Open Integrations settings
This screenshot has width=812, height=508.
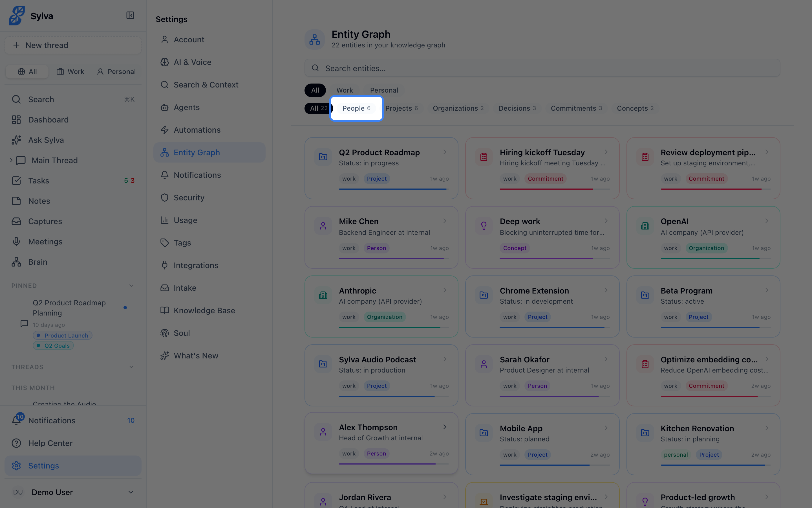click(x=209, y=265)
